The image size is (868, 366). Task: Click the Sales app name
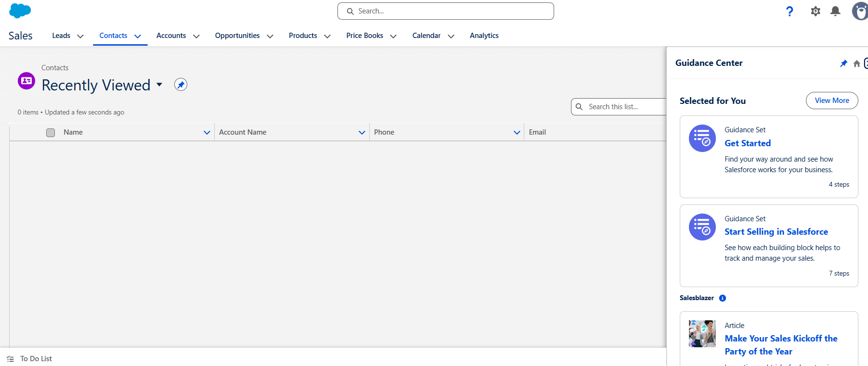tap(21, 36)
